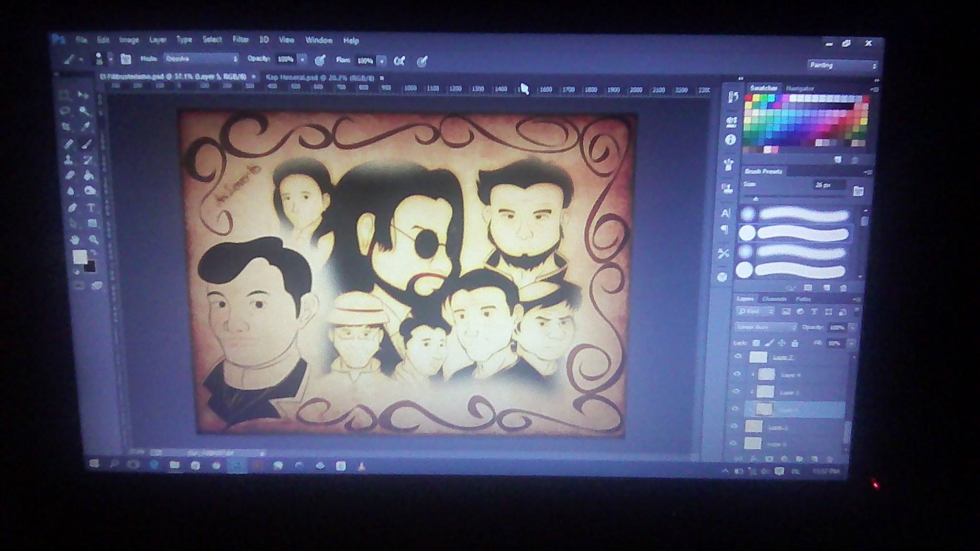Select the Quick Selection tool
This screenshot has width=980, height=551.
(x=85, y=111)
